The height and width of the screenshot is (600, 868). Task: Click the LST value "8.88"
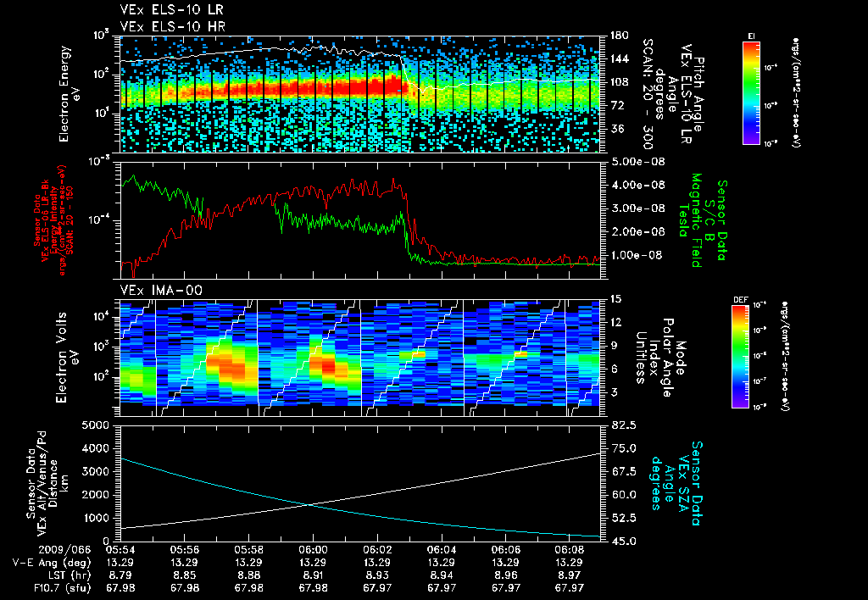pyautogui.click(x=248, y=575)
